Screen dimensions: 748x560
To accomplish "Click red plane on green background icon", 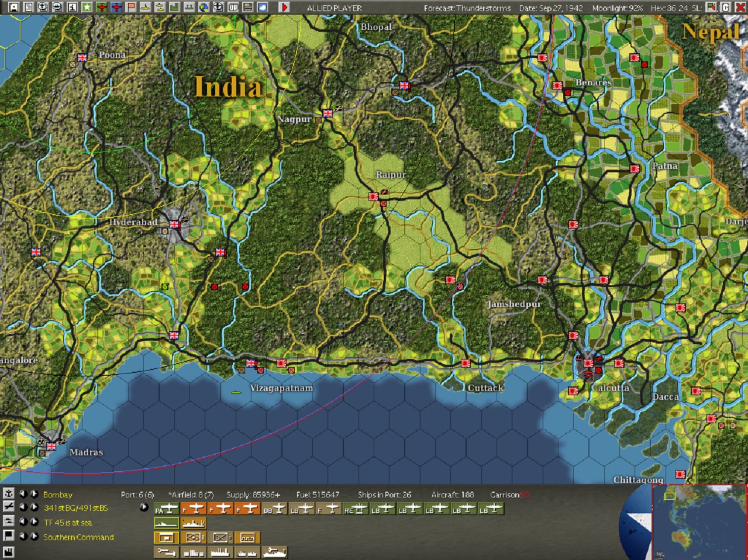I will [x=101, y=7].
